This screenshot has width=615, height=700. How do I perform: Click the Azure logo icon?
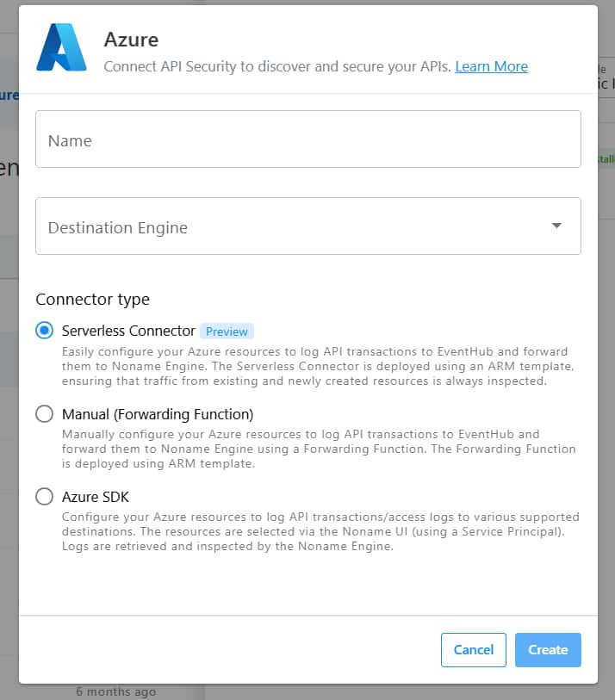[61, 47]
